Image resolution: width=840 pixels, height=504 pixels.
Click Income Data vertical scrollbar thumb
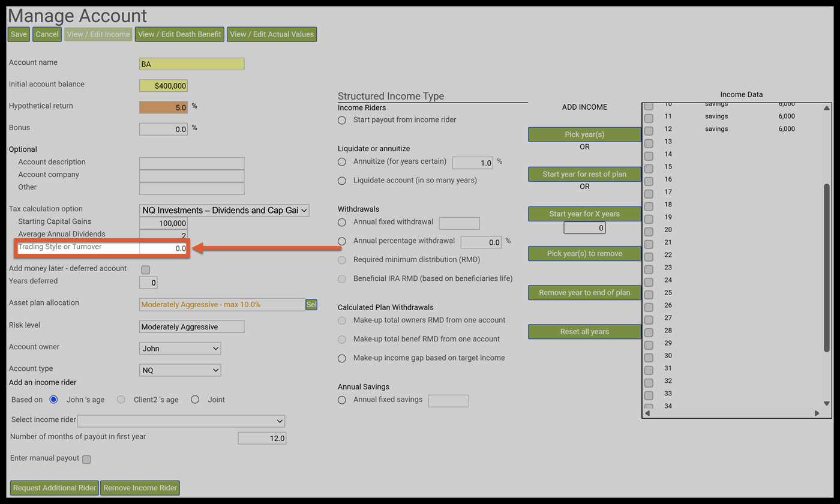tap(826, 268)
